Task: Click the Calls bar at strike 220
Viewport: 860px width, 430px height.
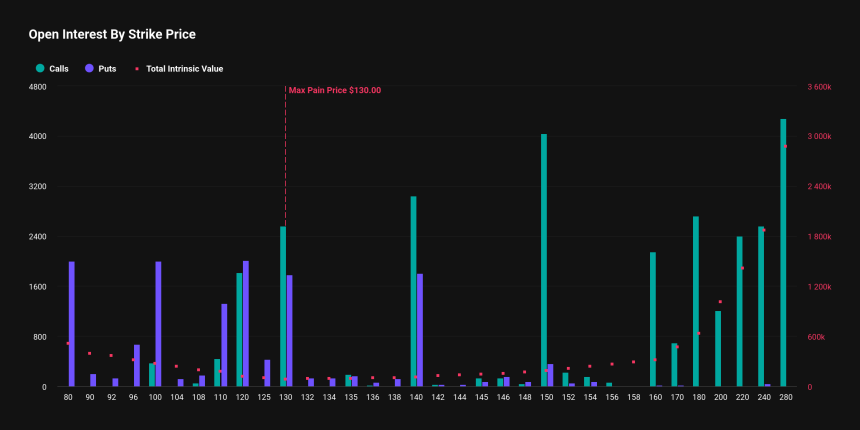Action: coord(740,311)
